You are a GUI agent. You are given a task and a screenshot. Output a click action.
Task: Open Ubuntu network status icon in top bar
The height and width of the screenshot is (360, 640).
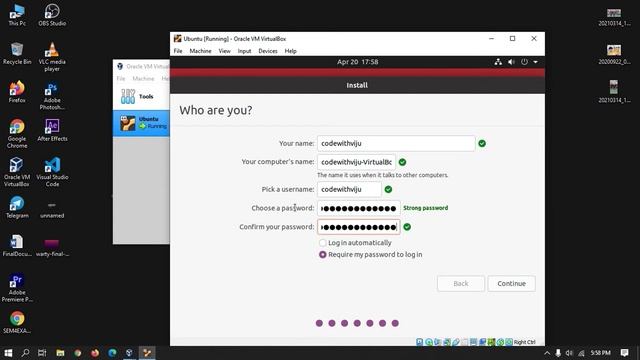pyautogui.click(x=498, y=62)
